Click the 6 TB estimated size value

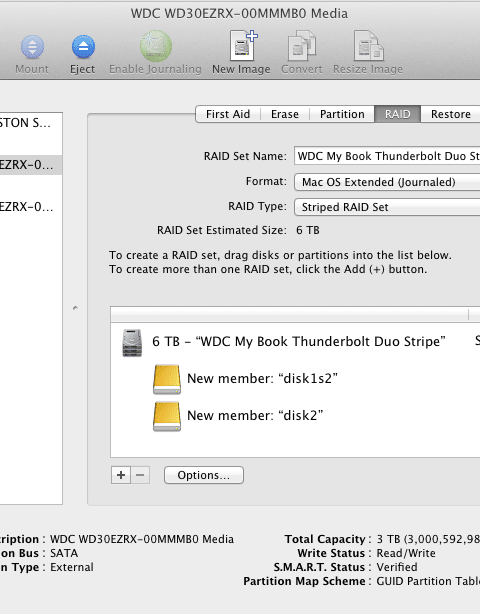pyautogui.click(x=308, y=230)
